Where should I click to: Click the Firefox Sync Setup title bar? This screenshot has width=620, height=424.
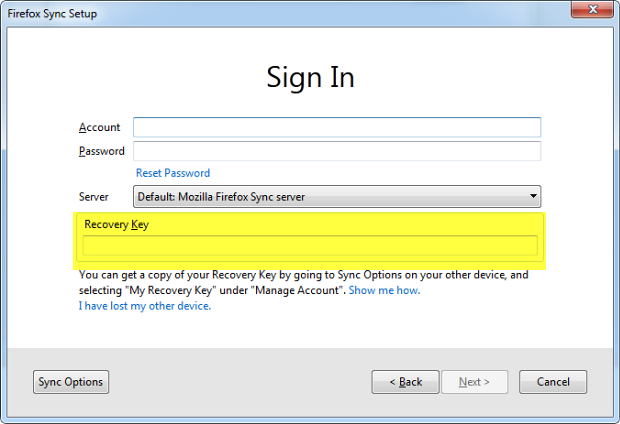pos(250,14)
